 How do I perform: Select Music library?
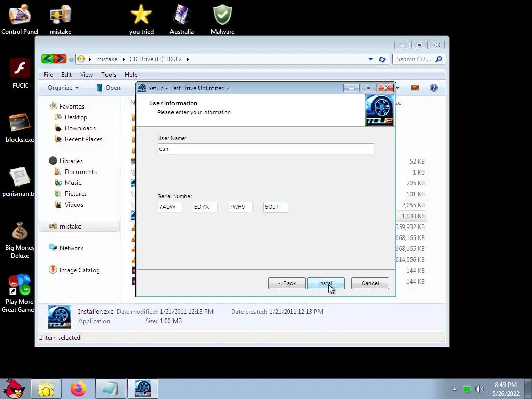pyautogui.click(x=73, y=183)
